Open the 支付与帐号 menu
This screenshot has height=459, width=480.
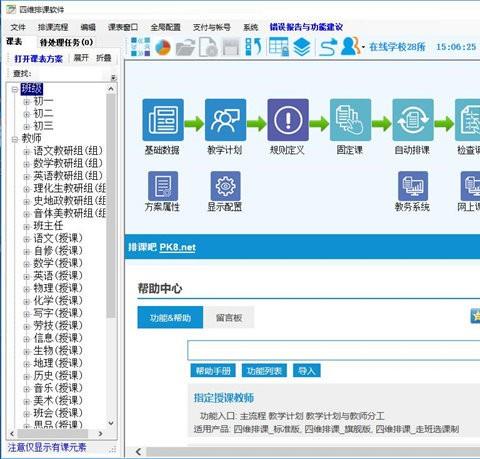pyautogui.click(x=212, y=27)
